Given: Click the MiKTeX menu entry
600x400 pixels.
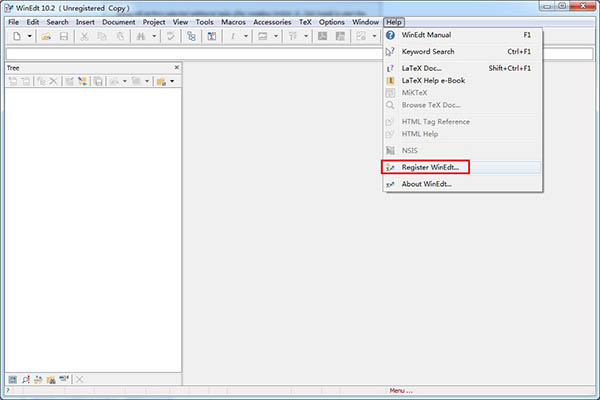Looking at the screenshot, I should click(x=462, y=93).
